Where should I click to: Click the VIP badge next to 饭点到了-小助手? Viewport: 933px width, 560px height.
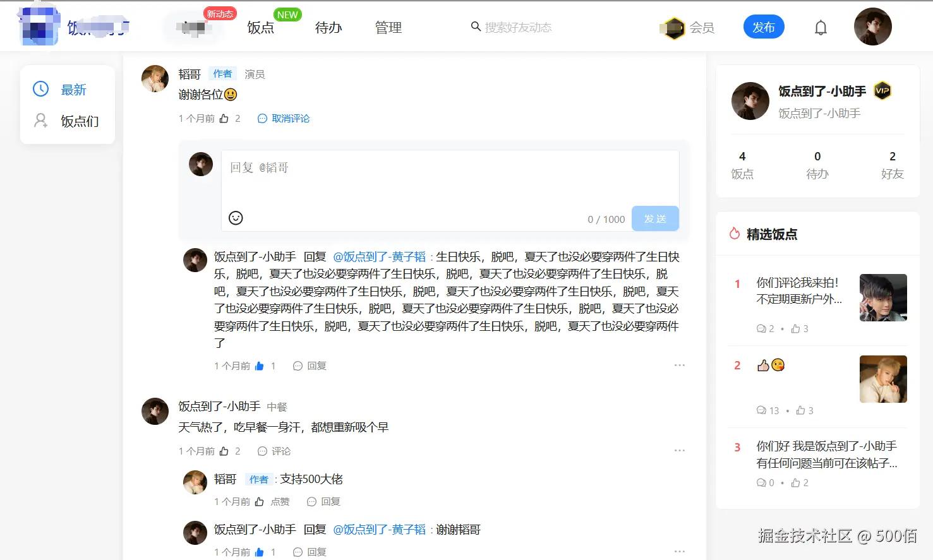click(882, 91)
